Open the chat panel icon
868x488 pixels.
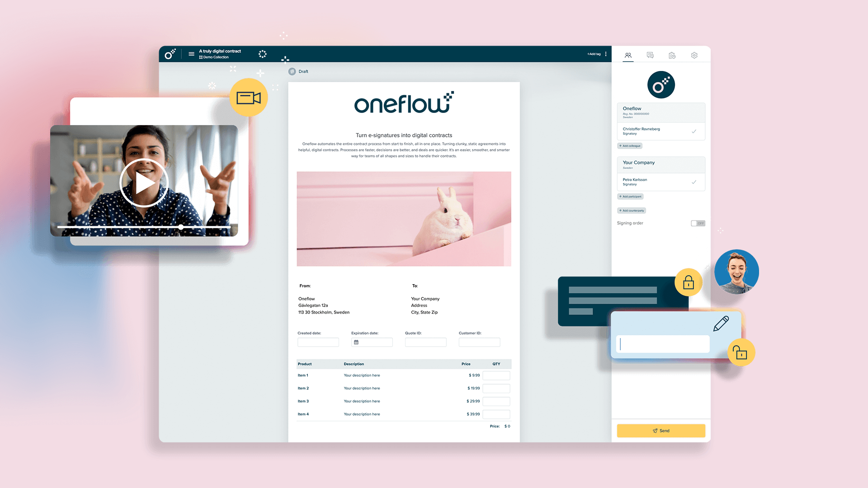(649, 55)
